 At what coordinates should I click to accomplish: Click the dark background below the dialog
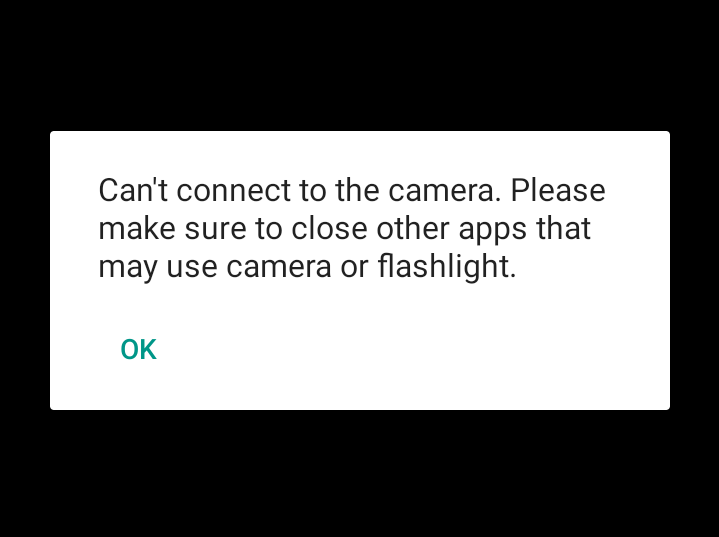pyautogui.click(x=360, y=473)
